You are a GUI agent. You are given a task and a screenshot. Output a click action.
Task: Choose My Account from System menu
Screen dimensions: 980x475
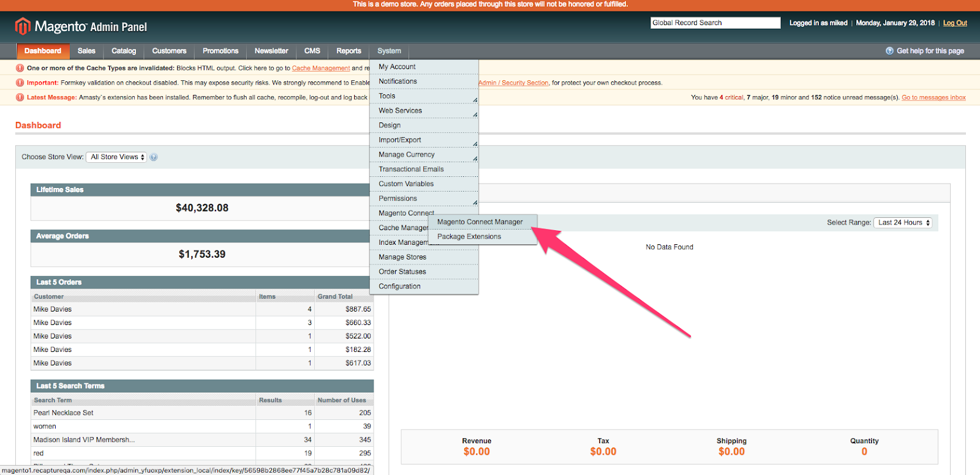coord(424,67)
